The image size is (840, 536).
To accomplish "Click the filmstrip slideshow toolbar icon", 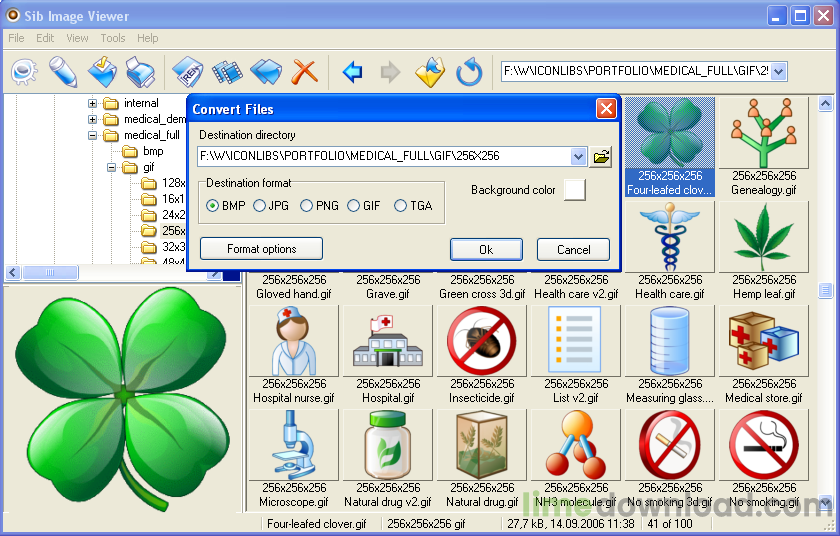I will point(227,72).
